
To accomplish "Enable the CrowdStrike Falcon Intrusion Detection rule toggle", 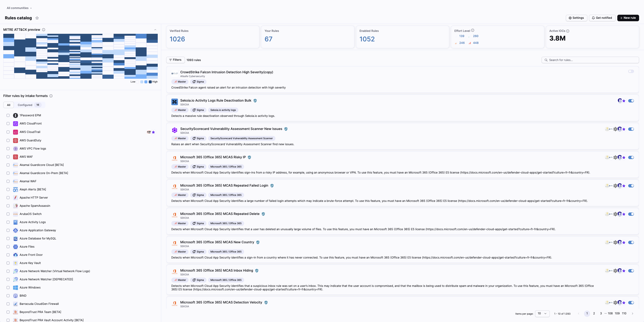I will [631, 71].
